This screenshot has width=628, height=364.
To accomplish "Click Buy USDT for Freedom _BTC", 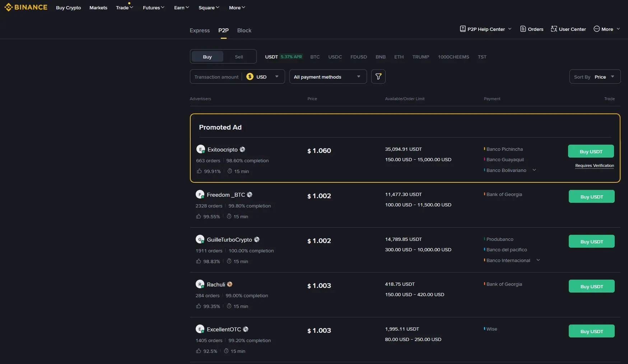I will tap(591, 196).
